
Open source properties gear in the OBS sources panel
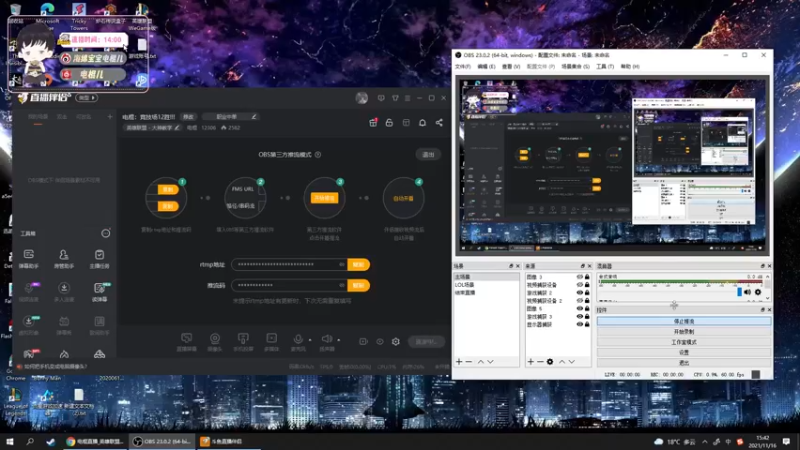click(x=549, y=362)
